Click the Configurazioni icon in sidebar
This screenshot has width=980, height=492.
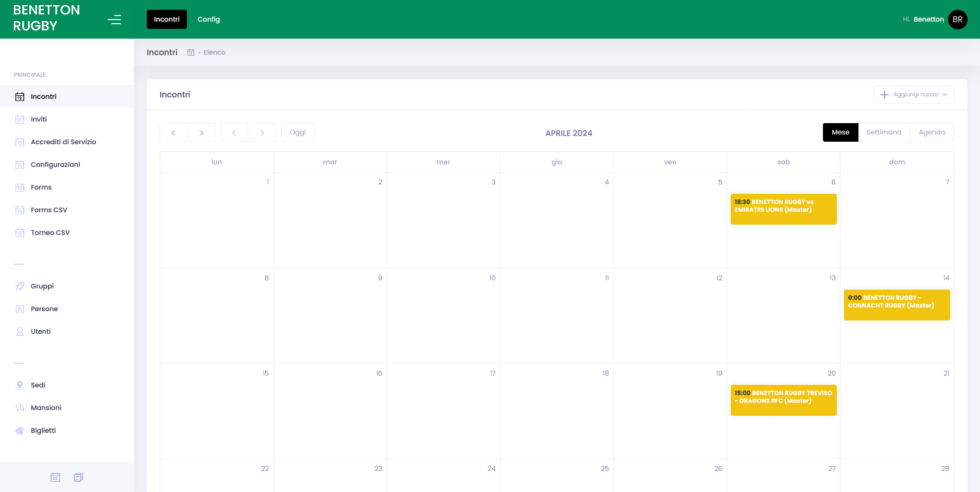[x=20, y=164]
